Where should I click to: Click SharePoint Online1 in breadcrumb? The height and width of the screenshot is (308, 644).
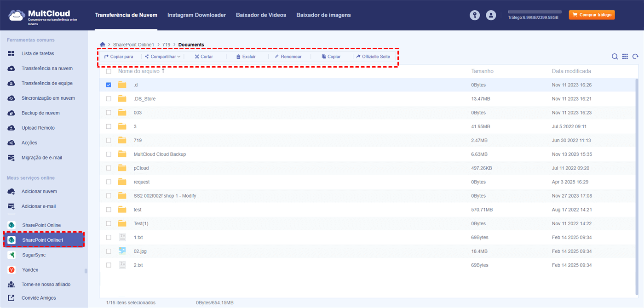point(133,45)
